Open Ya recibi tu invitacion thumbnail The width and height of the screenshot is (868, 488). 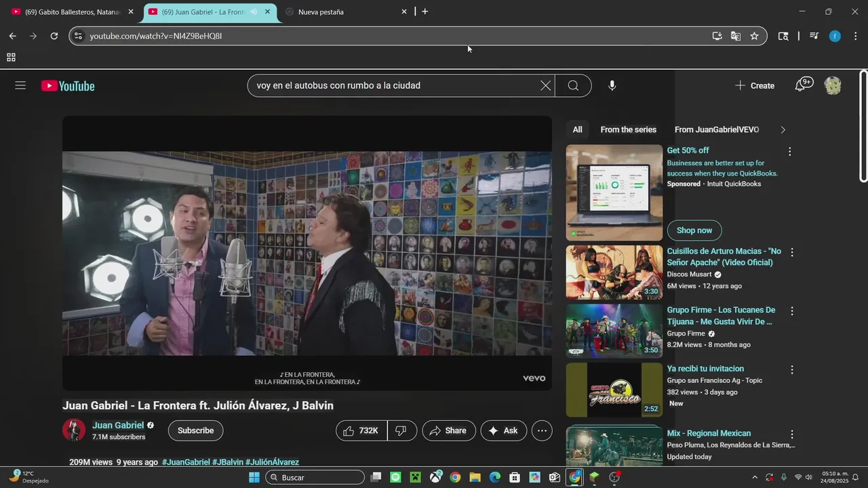(x=614, y=390)
